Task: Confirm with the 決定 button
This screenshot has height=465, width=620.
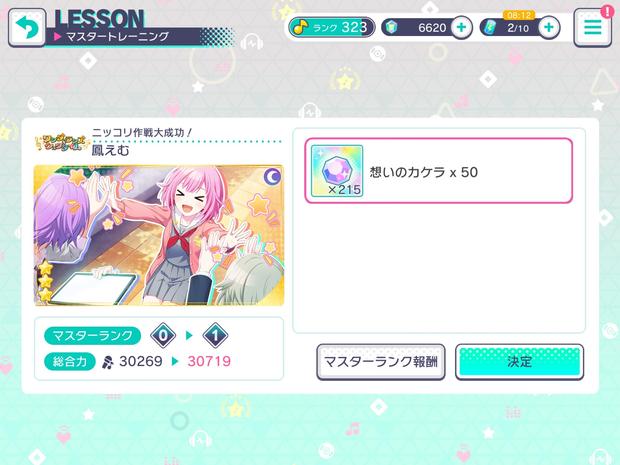Action: click(x=520, y=362)
